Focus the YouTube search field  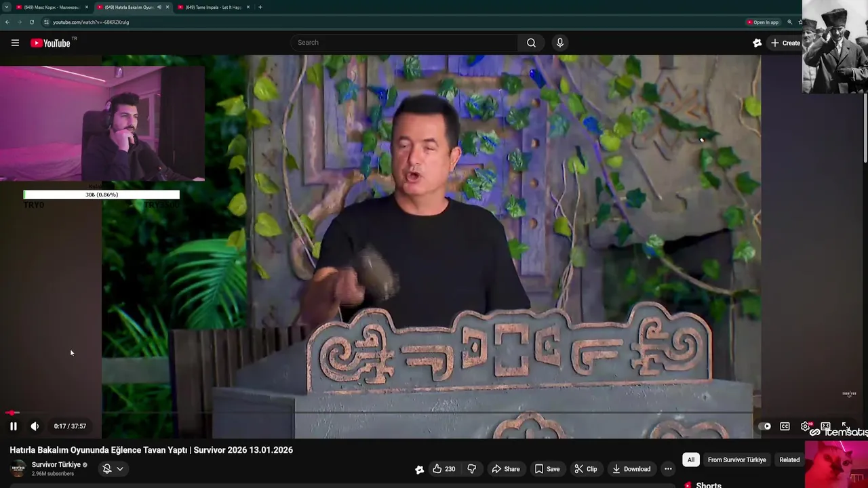coord(405,43)
